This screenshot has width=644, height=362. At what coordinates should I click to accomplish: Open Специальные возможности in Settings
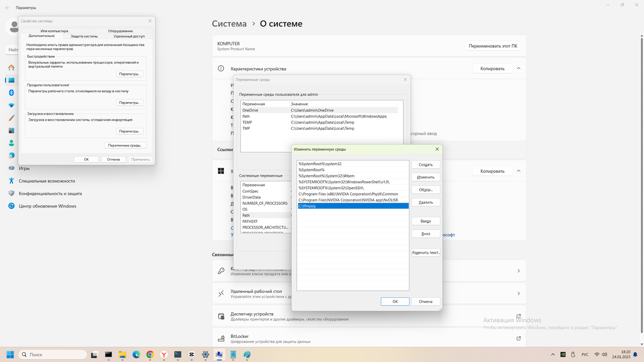coord(47,181)
